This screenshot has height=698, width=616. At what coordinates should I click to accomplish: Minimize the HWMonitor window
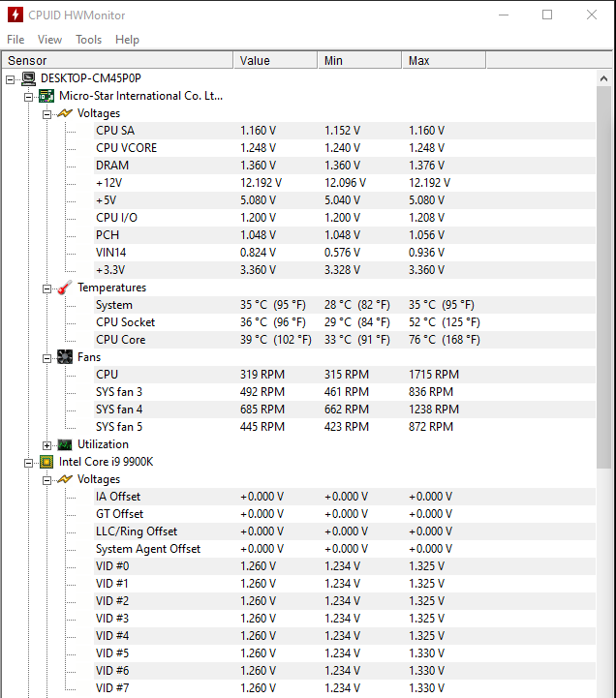tap(504, 15)
